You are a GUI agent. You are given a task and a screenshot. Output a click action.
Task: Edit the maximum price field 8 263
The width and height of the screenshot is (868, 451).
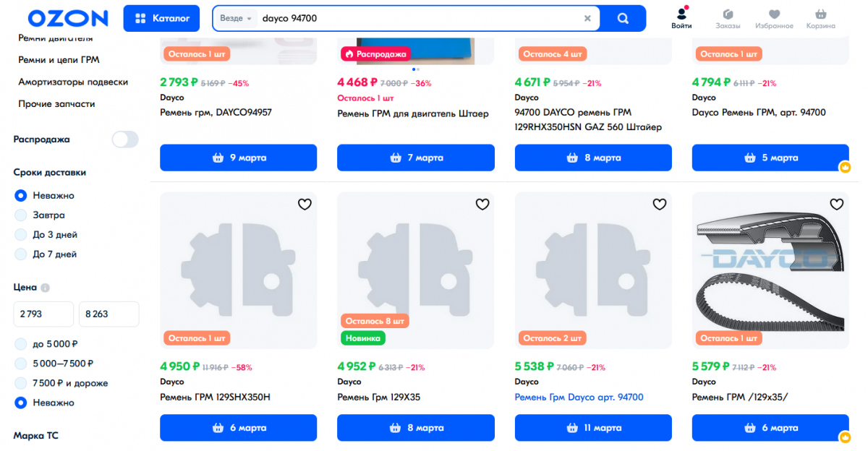click(x=109, y=314)
